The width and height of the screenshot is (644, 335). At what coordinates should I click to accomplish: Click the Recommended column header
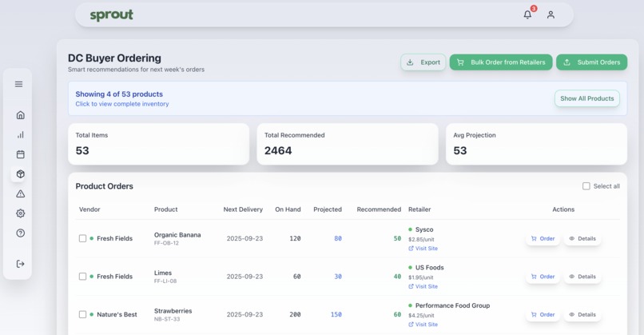pos(379,209)
